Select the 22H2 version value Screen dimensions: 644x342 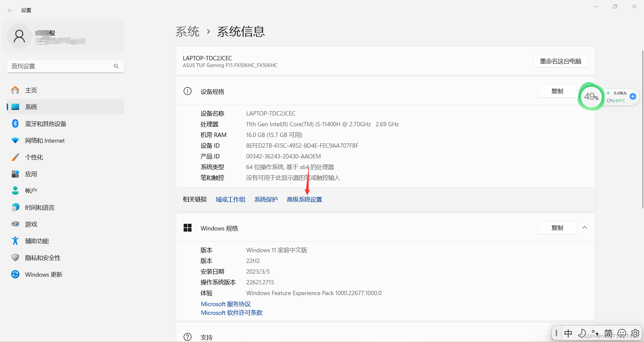pos(253,261)
